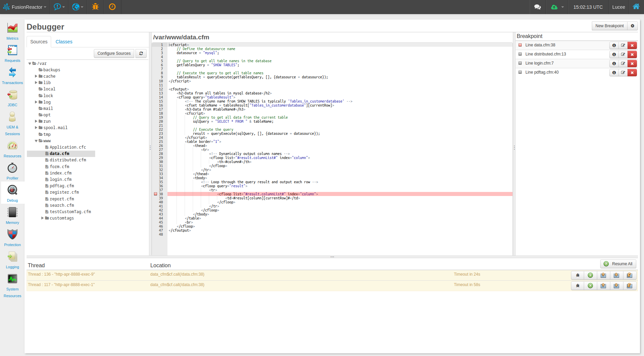
Task: Resume Thread 136 with green play
Action: [x=591, y=275]
